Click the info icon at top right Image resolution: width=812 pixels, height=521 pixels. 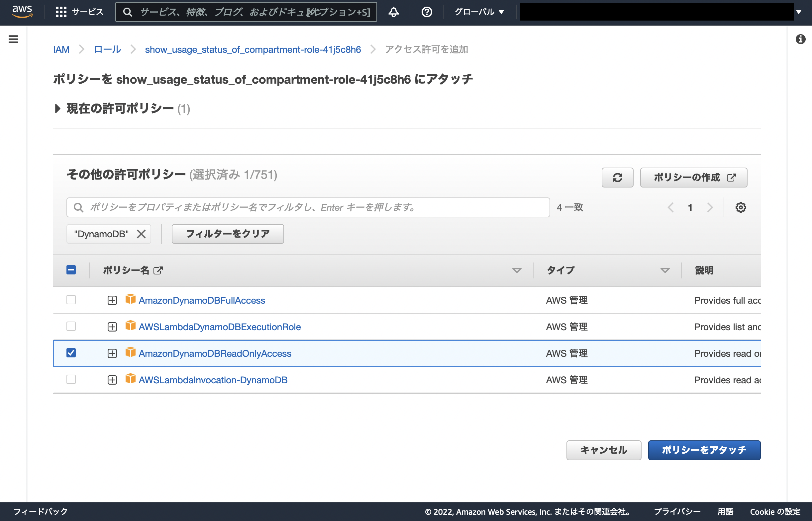coord(800,39)
